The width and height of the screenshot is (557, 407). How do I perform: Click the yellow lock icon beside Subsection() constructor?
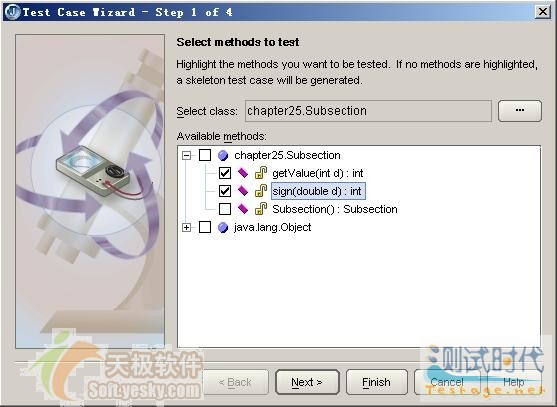tap(261, 209)
